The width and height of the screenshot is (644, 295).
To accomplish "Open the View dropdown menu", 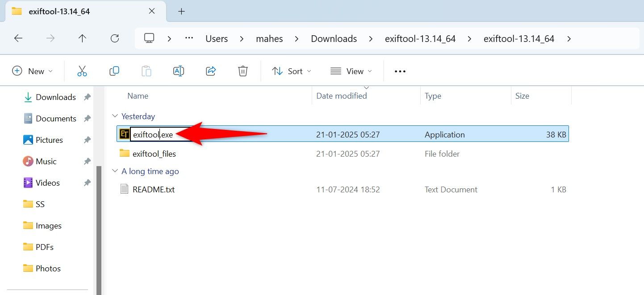I will click(x=351, y=71).
